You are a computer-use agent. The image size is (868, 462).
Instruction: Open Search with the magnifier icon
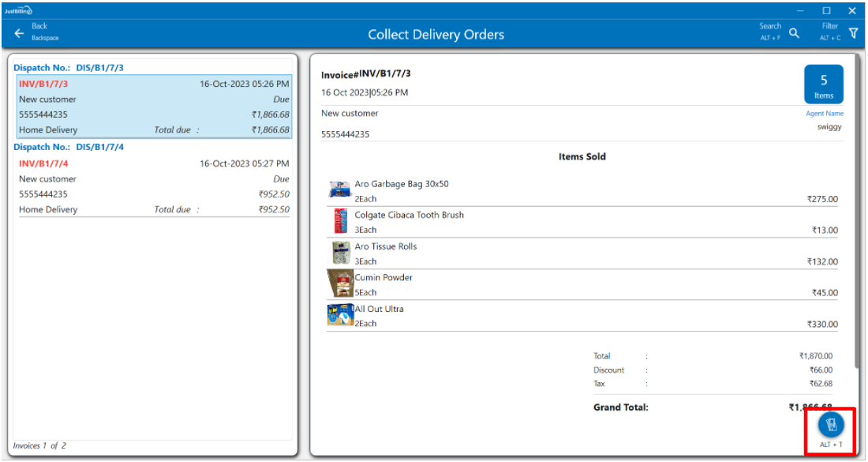pos(794,33)
